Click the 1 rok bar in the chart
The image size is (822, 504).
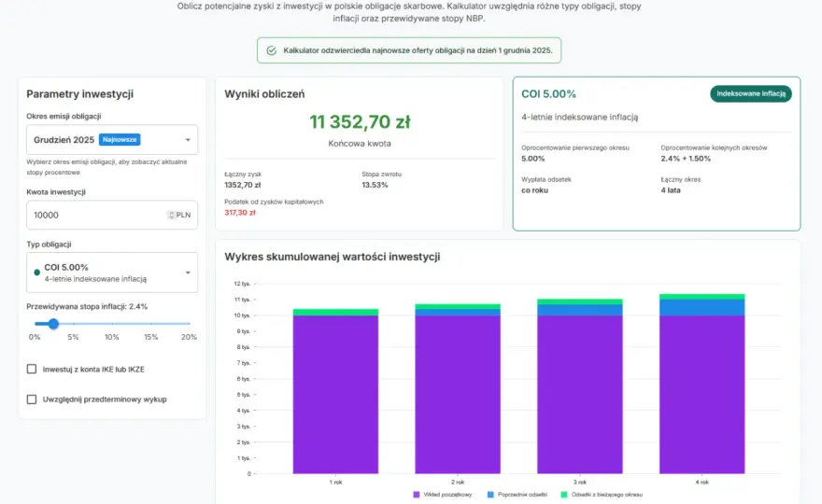pyautogui.click(x=335, y=391)
